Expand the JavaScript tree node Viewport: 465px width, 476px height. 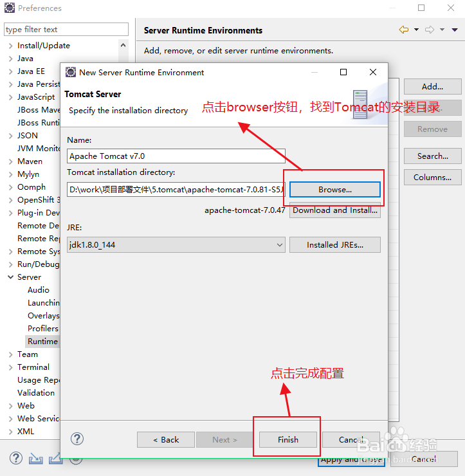point(11,97)
